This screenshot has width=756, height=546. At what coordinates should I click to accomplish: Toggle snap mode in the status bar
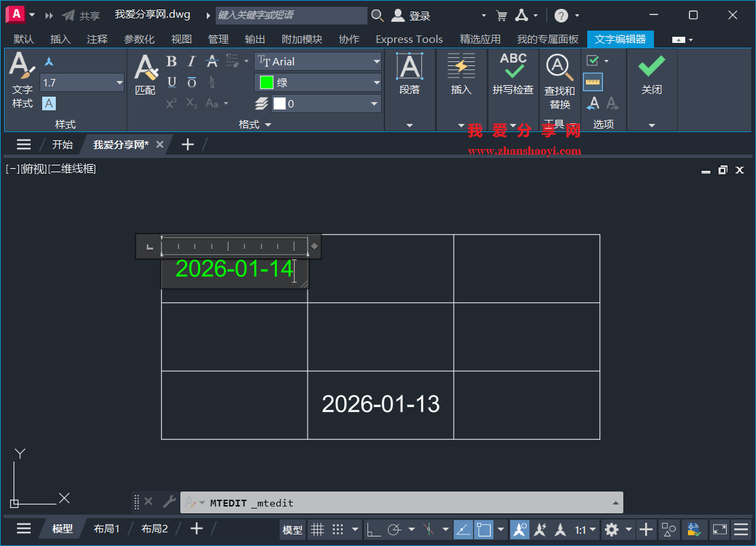[336, 529]
